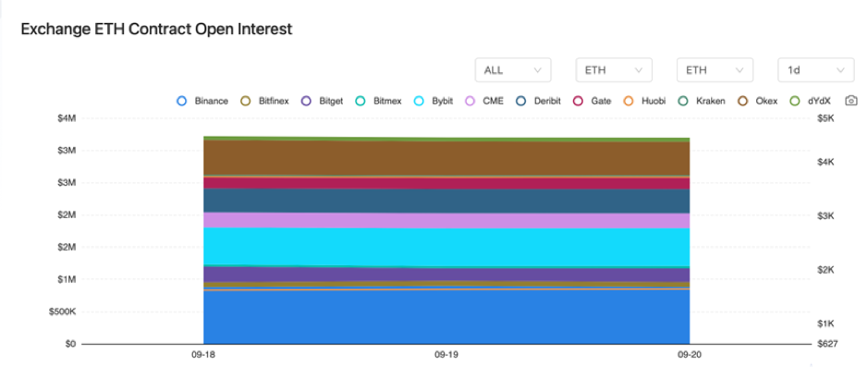The image size is (868, 367).
Task: Toggle the Bitfinex legend circle
Action: 246,101
